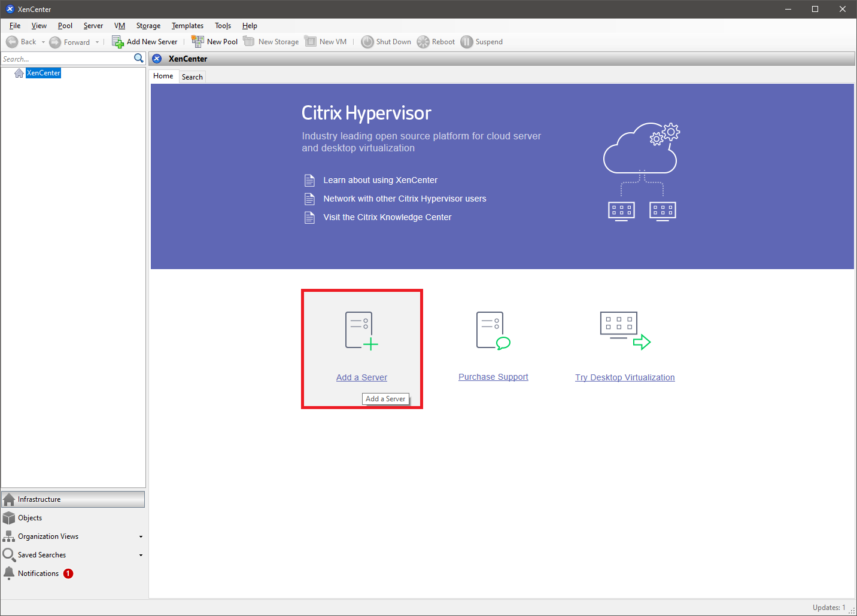This screenshot has height=616, width=857.
Task: Visit the Citrix Knowledge Center link
Action: tap(387, 217)
